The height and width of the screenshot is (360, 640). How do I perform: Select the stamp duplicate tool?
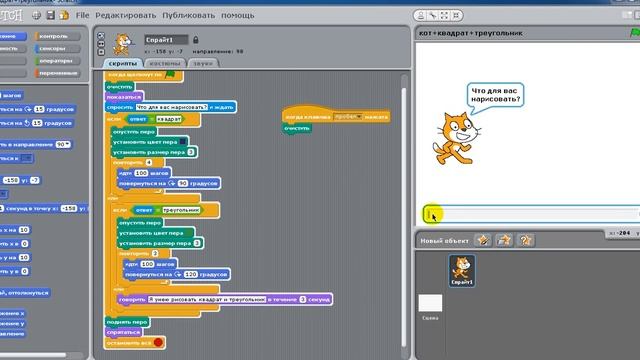420,16
